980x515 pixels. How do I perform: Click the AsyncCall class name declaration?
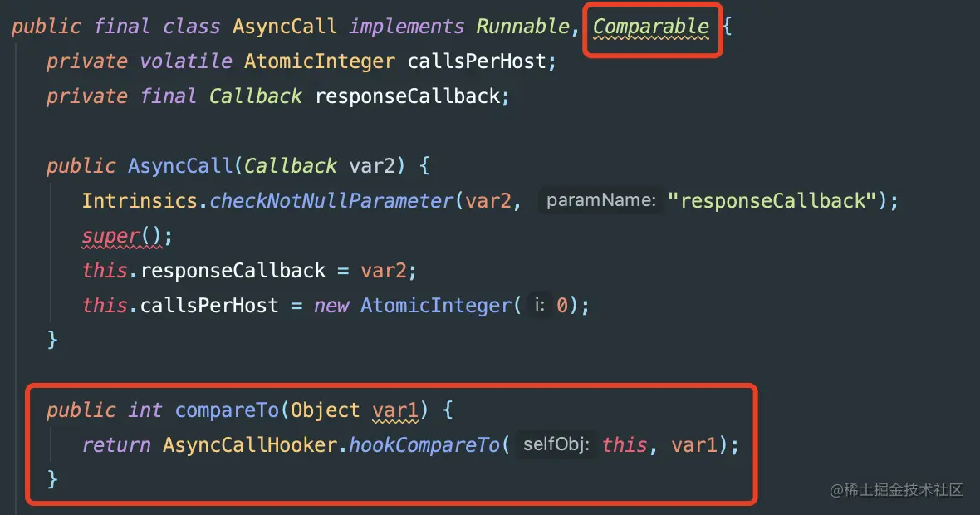pyautogui.click(x=284, y=27)
